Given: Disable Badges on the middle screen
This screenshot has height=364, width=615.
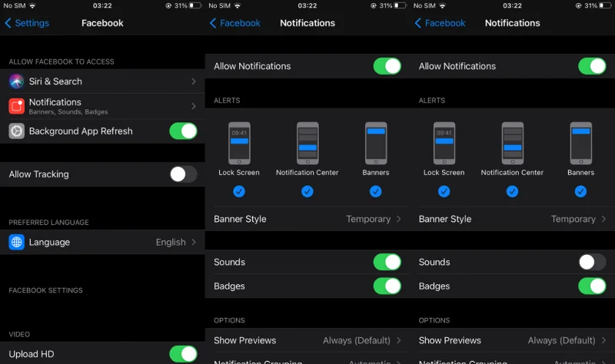Looking at the screenshot, I should pos(387,286).
